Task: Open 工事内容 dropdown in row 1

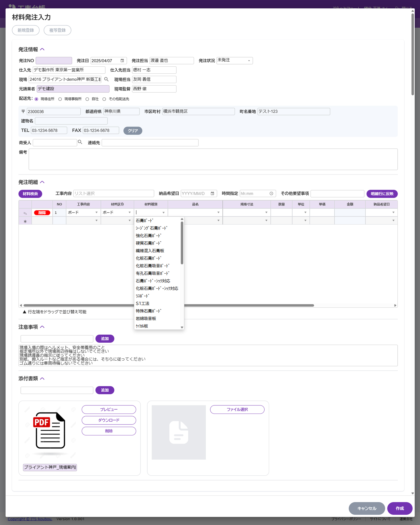Action: point(96,213)
